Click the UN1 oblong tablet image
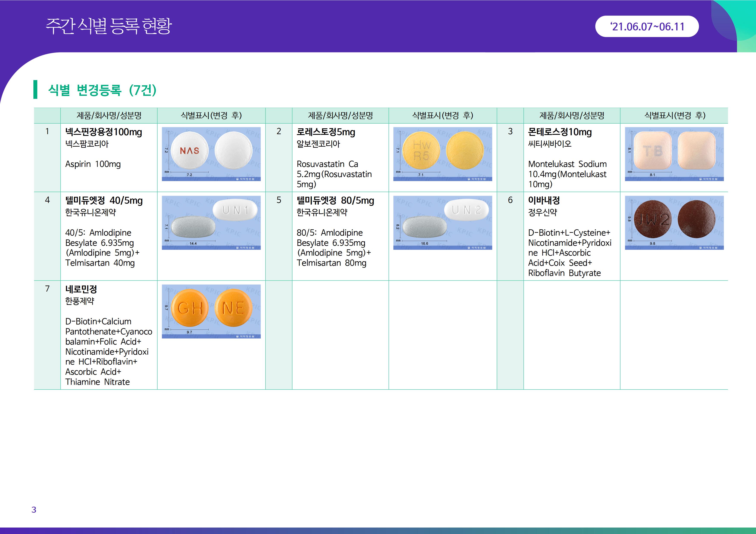 point(211,223)
